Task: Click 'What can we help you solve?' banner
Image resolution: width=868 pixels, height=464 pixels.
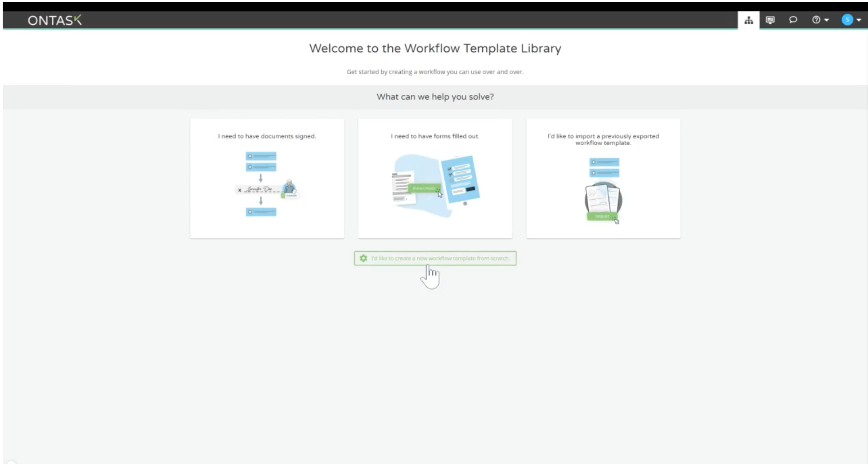Action: pyautogui.click(x=435, y=96)
